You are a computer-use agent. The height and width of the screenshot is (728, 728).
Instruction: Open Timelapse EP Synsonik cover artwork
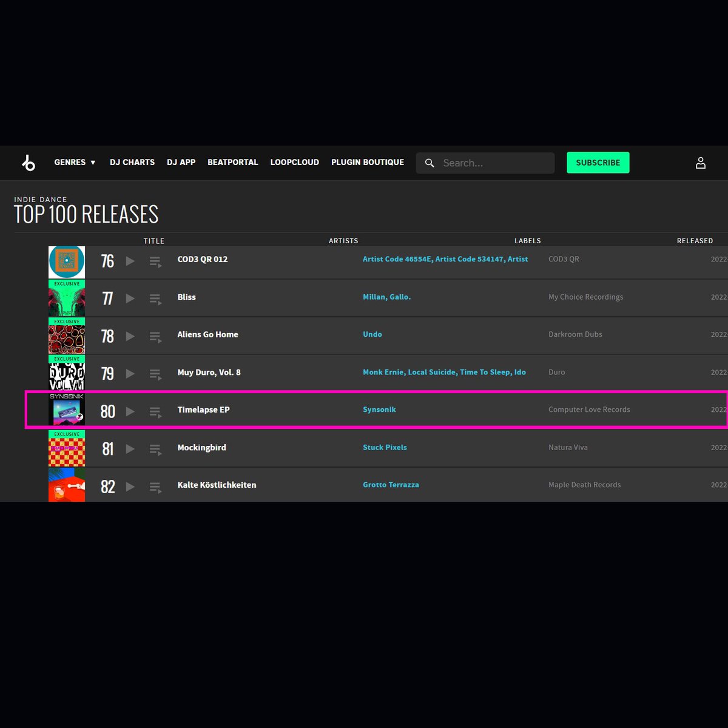click(x=67, y=409)
